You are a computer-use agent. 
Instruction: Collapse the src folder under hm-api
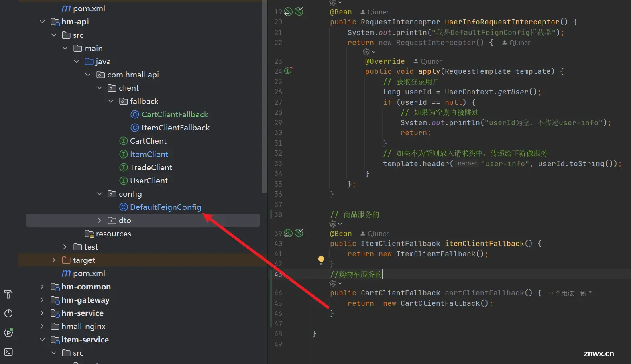point(54,35)
